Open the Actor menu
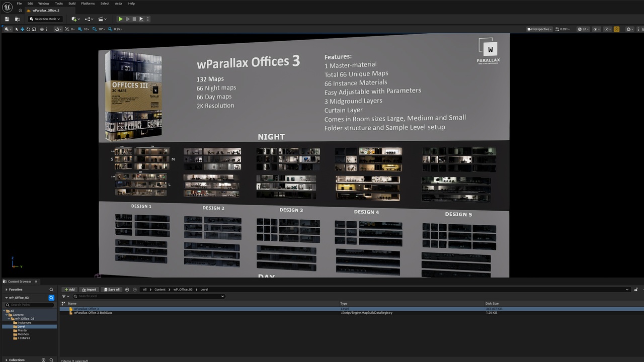Viewport: 644px width, 362px height. (118, 4)
